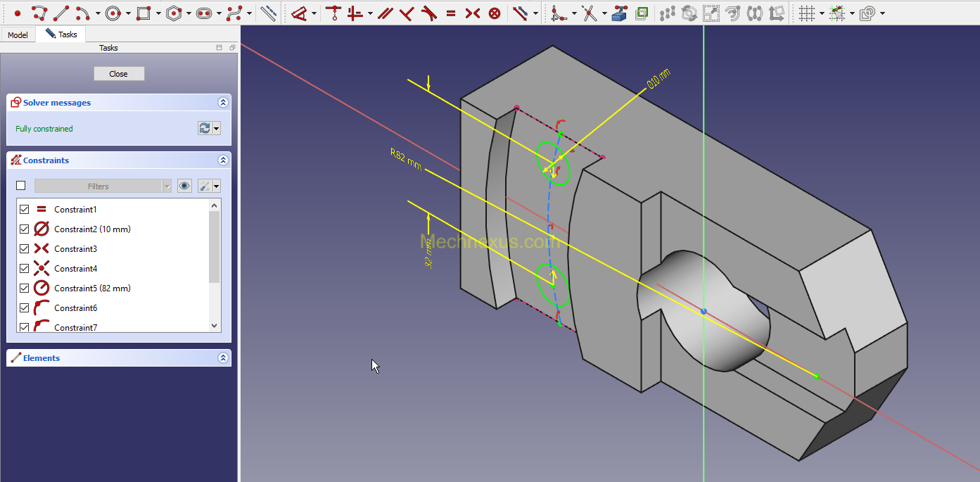Click the Parallel constraint icon

pyautogui.click(x=385, y=13)
